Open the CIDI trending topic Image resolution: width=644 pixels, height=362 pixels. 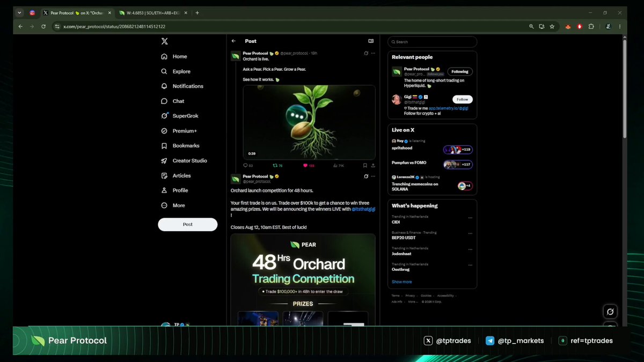(x=396, y=222)
